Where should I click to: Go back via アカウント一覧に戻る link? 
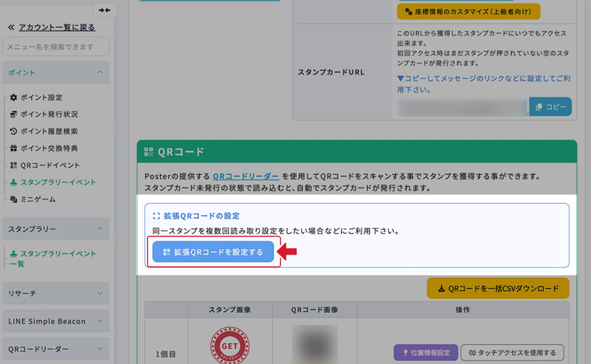tap(56, 27)
